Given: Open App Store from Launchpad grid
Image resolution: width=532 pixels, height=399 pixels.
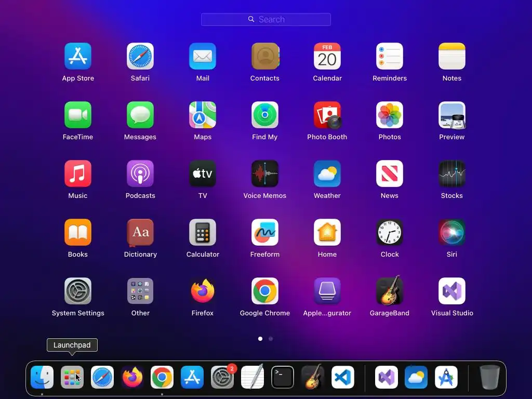Looking at the screenshot, I should coord(78,56).
